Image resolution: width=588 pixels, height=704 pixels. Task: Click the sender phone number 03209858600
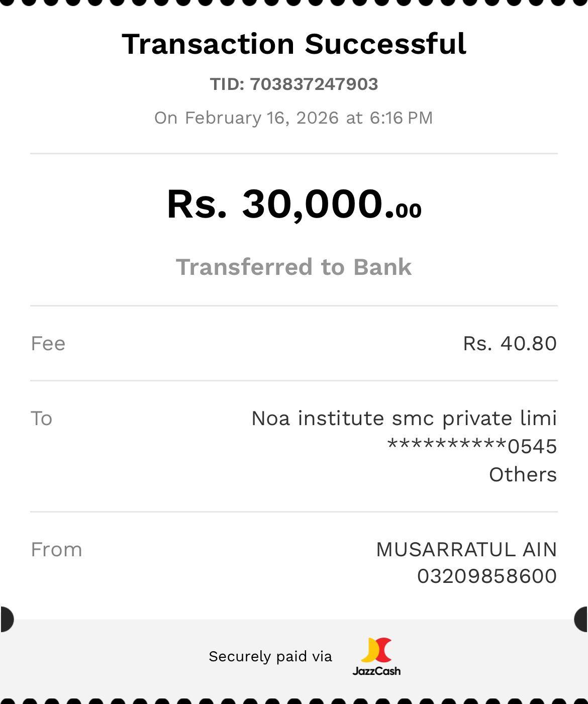(x=487, y=576)
